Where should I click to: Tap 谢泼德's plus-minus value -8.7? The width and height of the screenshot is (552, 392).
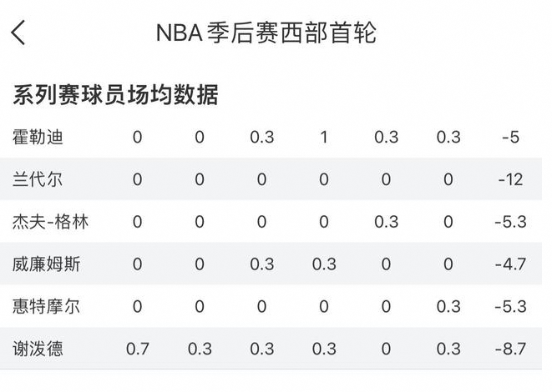point(510,349)
